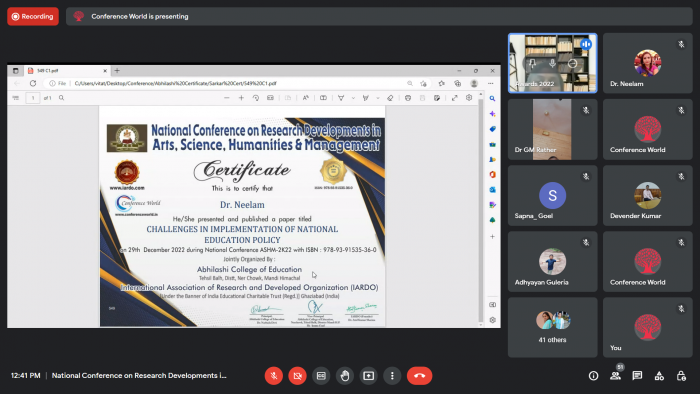
Task: Open more options (three dots) menu
Action: point(392,376)
